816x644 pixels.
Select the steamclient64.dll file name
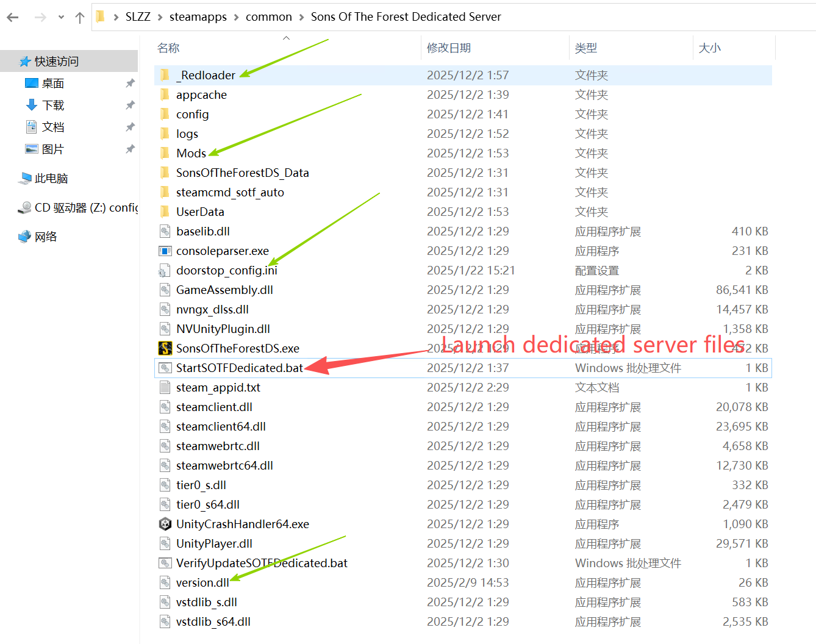[x=221, y=426]
